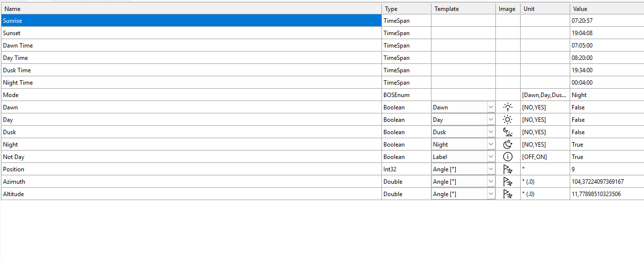
Task: Click the wind flag icon in Position row
Action: coord(508,169)
